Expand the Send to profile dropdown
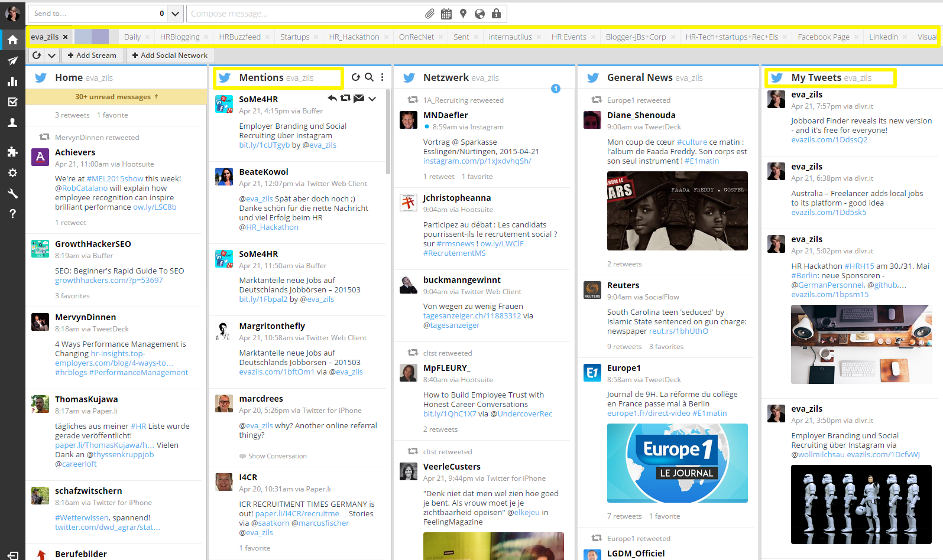This screenshot has width=943, height=560. pos(175,14)
